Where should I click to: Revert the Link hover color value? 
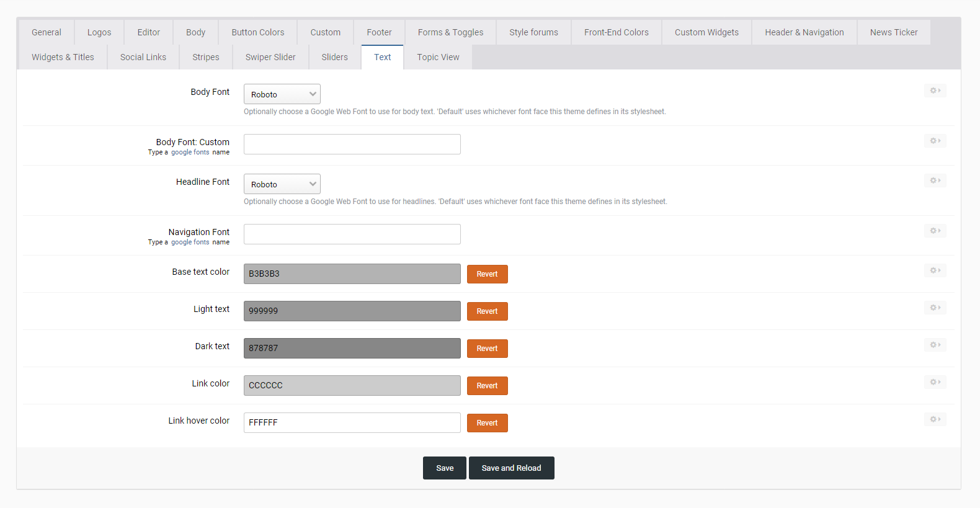487,423
